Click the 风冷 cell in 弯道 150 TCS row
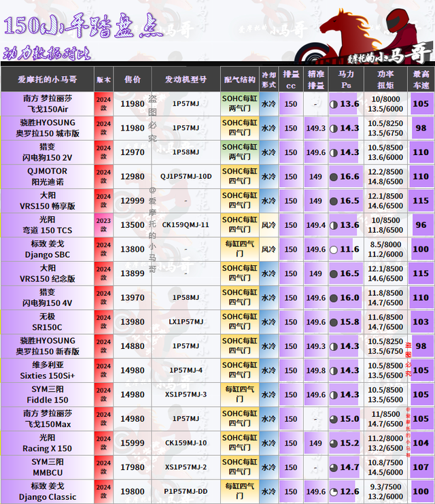 [x=268, y=225]
